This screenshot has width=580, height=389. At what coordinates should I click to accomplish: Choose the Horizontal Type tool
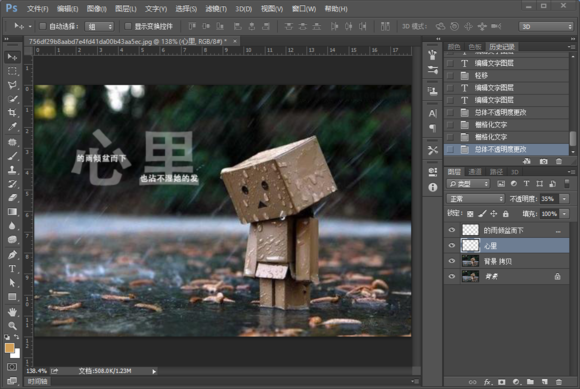pos(12,269)
